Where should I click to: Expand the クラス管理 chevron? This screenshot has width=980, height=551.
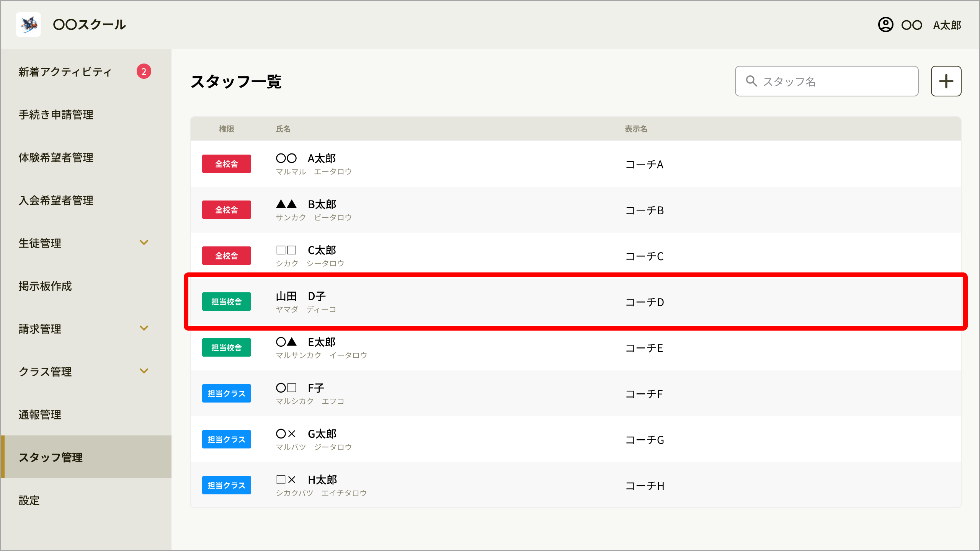[x=144, y=371]
